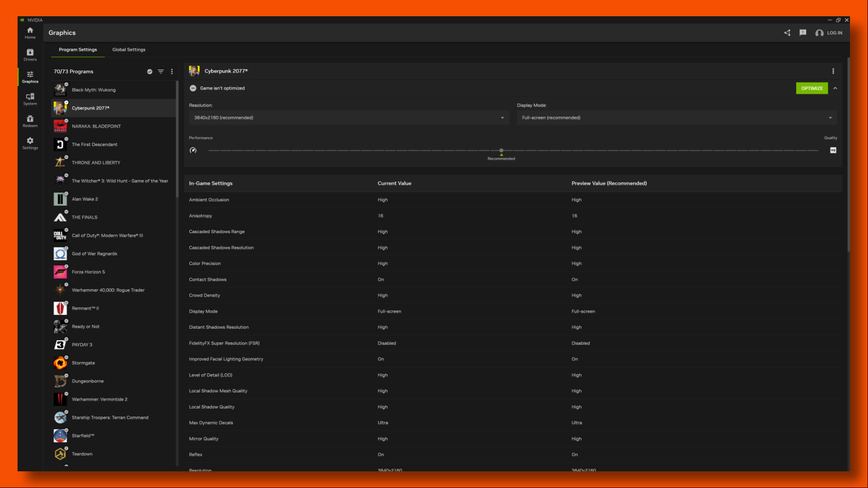Image resolution: width=868 pixels, height=488 pixels.
Task: Select Teardown game icon
Action: (60, 454)
